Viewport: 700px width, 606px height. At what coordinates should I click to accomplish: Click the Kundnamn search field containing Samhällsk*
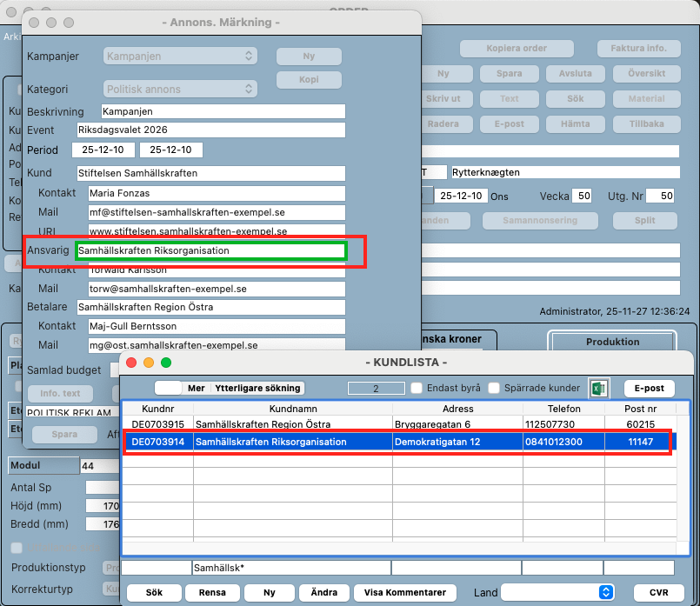coord(290,568)
